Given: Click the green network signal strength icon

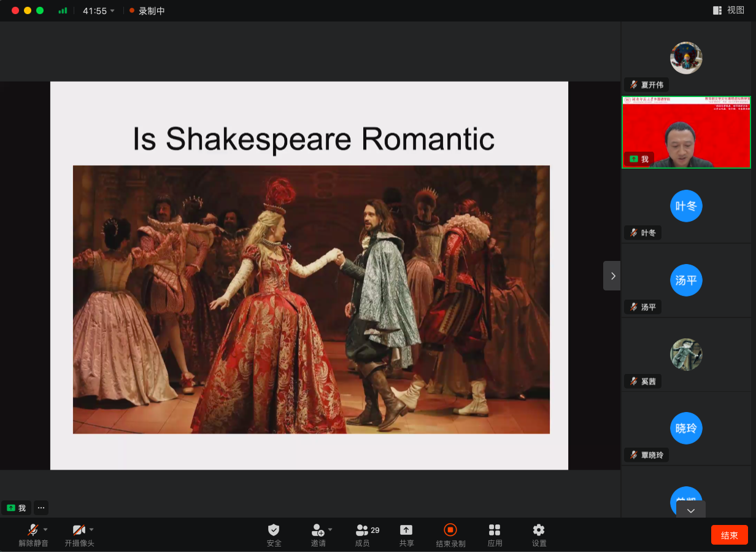Looking at the screenshot, I should [x=63, y=10].
